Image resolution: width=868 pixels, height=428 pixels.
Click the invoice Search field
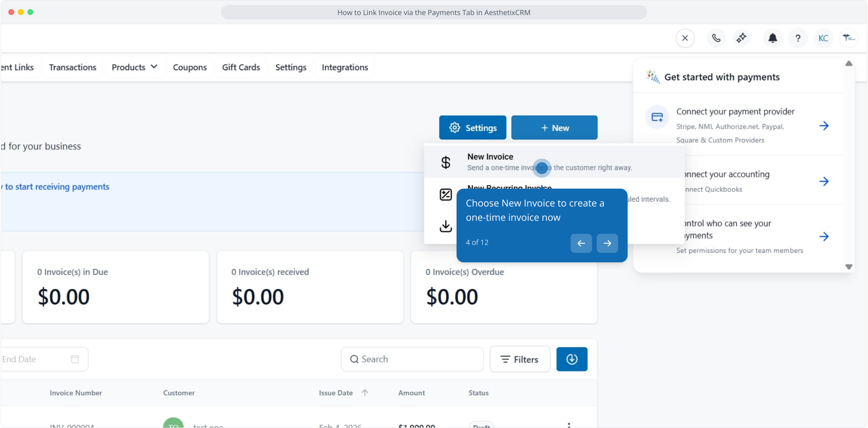tap(412, 359)
